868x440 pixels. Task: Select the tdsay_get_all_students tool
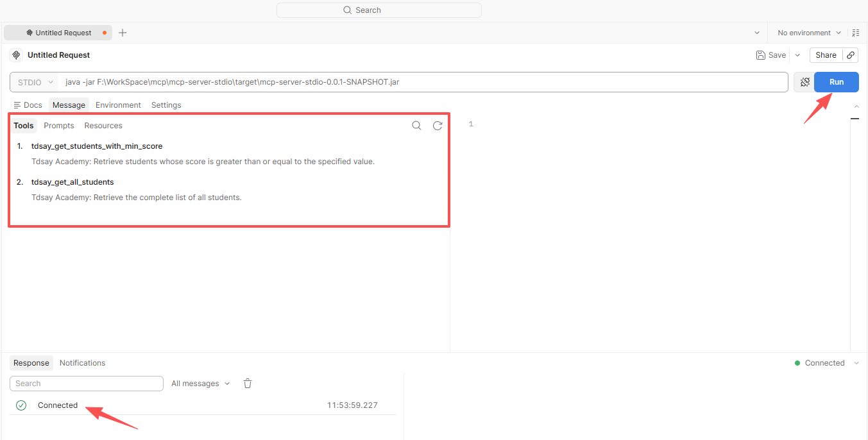coord(72,182)
